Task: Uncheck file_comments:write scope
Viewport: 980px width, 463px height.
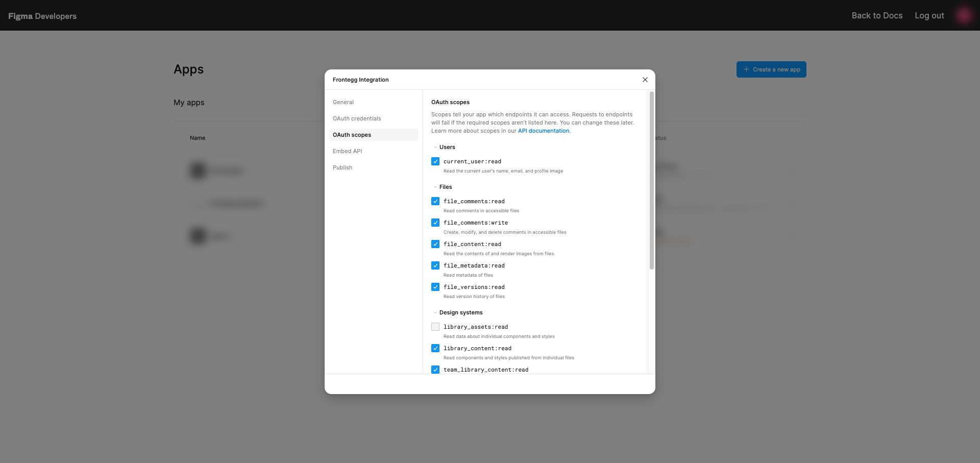Action: [435, 223]
